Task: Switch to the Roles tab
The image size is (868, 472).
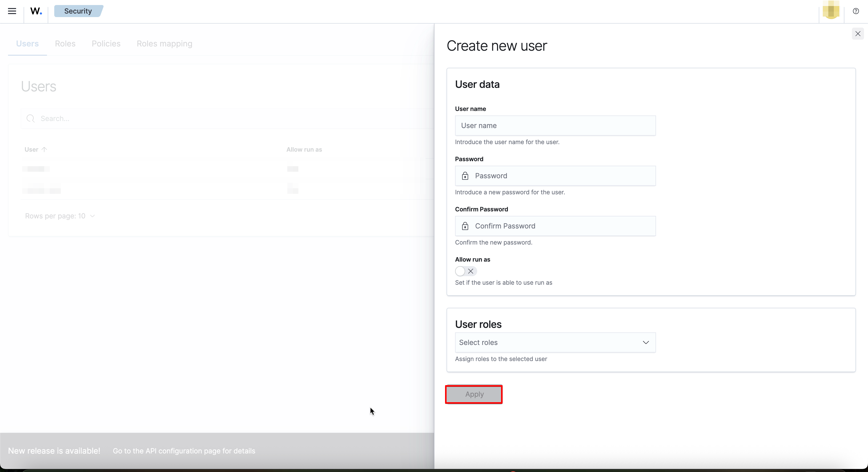Action: click(x=65, y=43)
